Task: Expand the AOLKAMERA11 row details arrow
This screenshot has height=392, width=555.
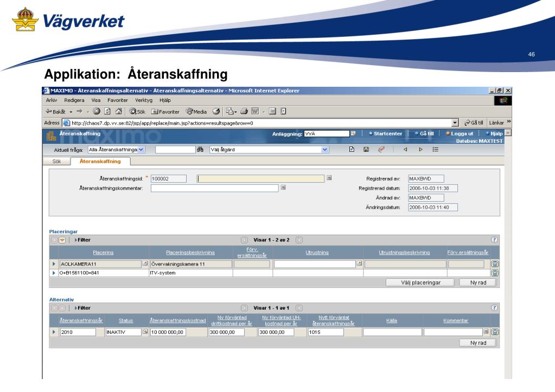Action: (54, 264)
